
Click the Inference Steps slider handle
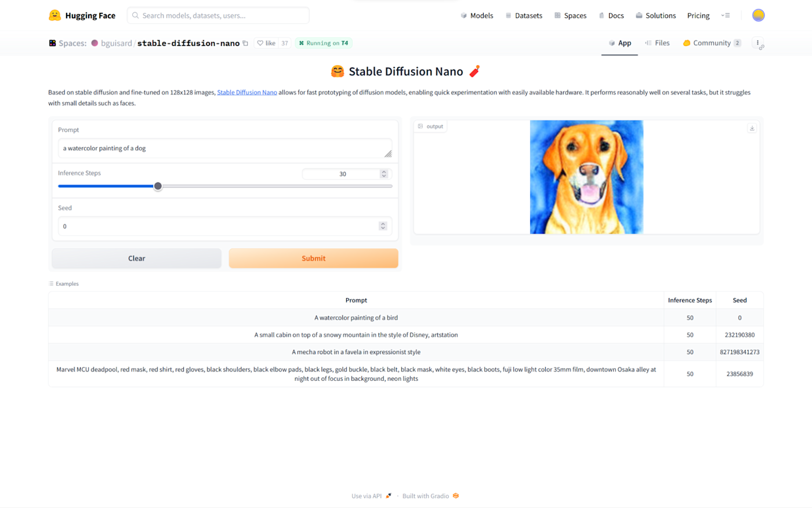(158, 186)
